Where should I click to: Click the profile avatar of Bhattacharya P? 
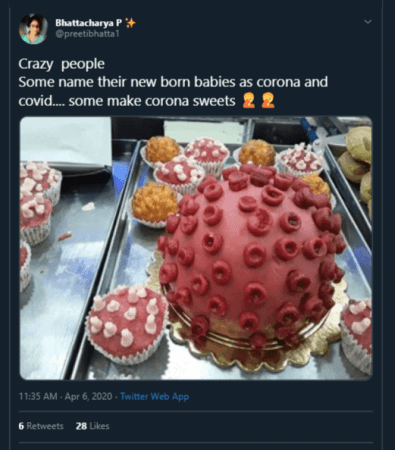point(33,29)
